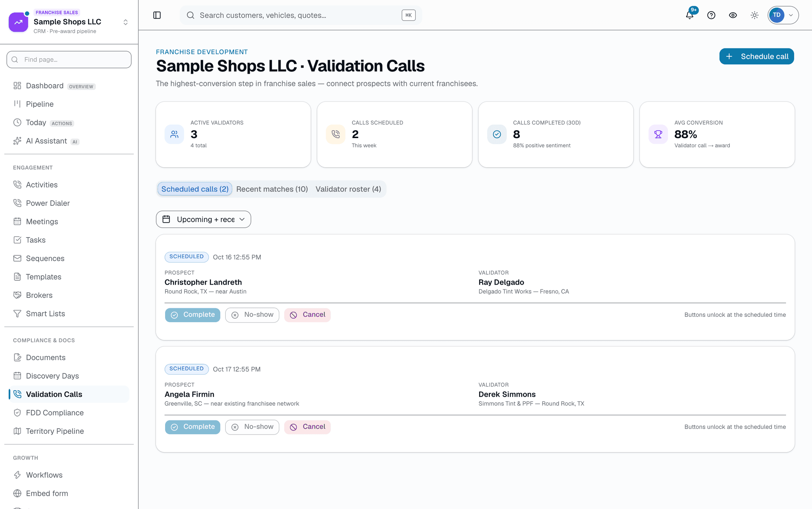Open Documents in Compliance section

(69, 357)
